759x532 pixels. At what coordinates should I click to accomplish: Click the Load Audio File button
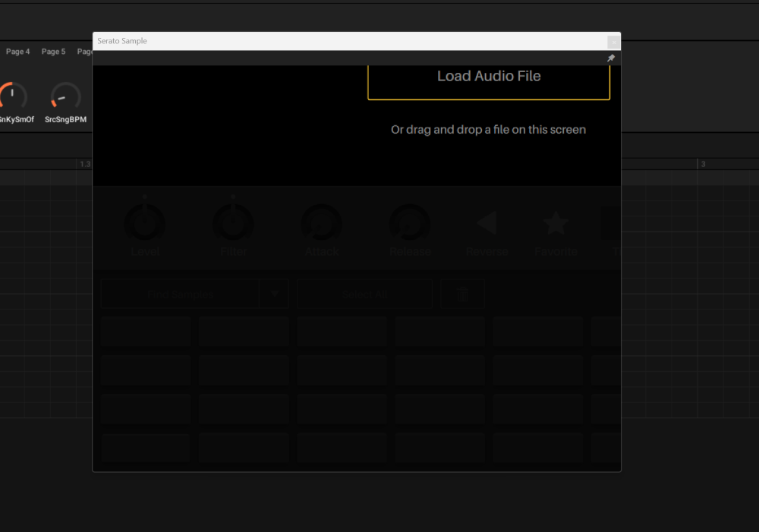489,82
